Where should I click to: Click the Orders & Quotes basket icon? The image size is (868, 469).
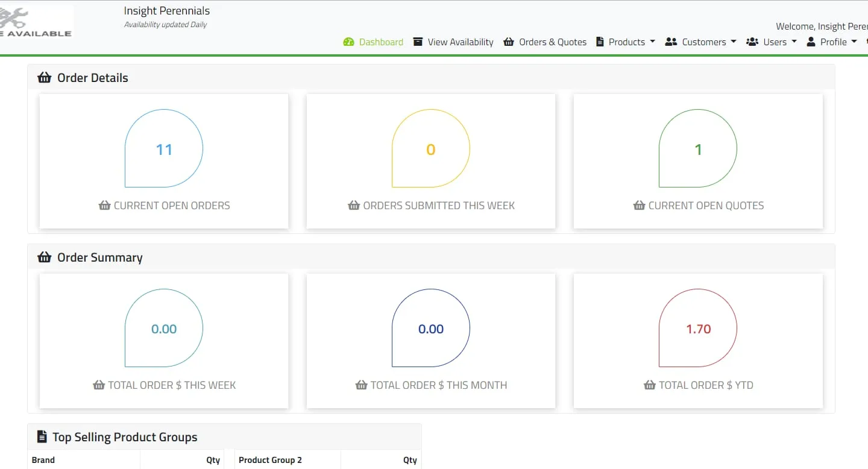point(509,42)
